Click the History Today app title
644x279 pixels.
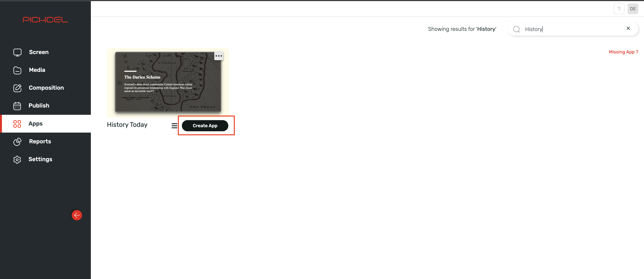(127, 125)
